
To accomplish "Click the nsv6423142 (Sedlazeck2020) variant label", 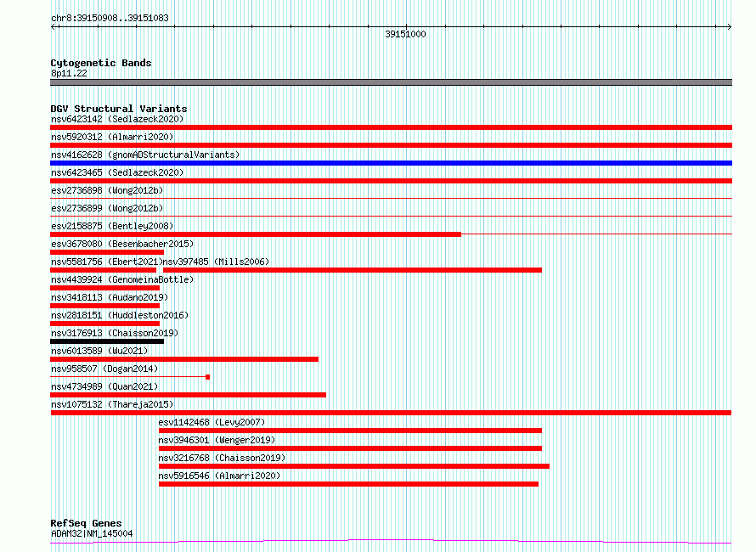I will pos(117,119).
